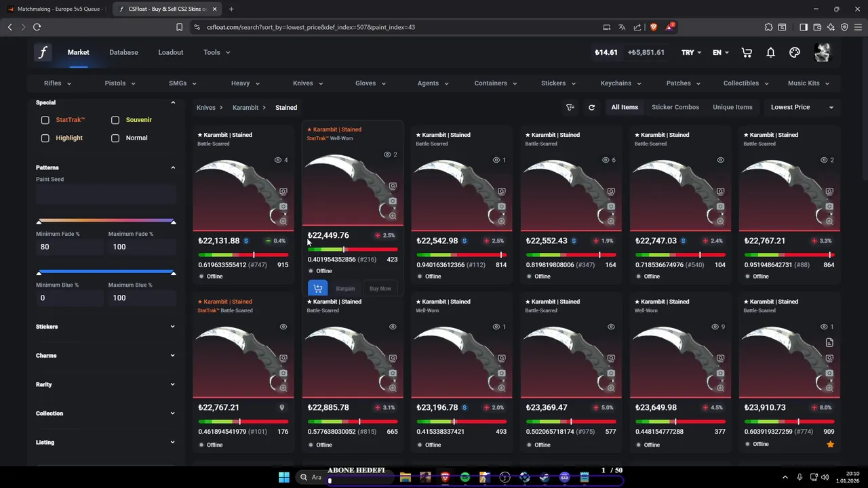Click the refresh listings icon

click(591, 107)
